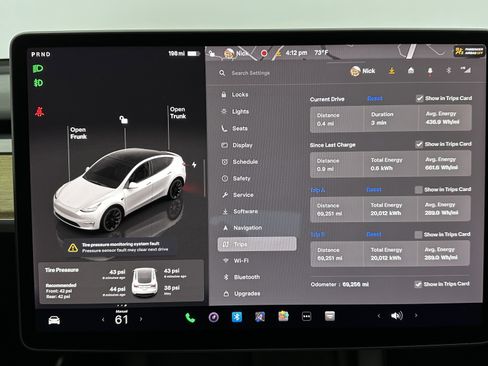The width and height of the screenshot is (488, 366).
Task: Tap the green headlight indicator icon
Action: coord(38,69)
